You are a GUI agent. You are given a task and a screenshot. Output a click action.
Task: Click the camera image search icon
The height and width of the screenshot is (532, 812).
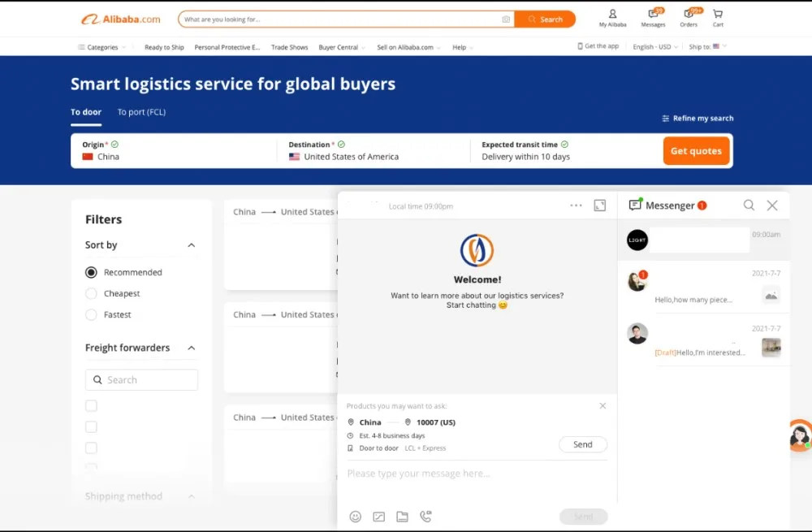[506, 19]
